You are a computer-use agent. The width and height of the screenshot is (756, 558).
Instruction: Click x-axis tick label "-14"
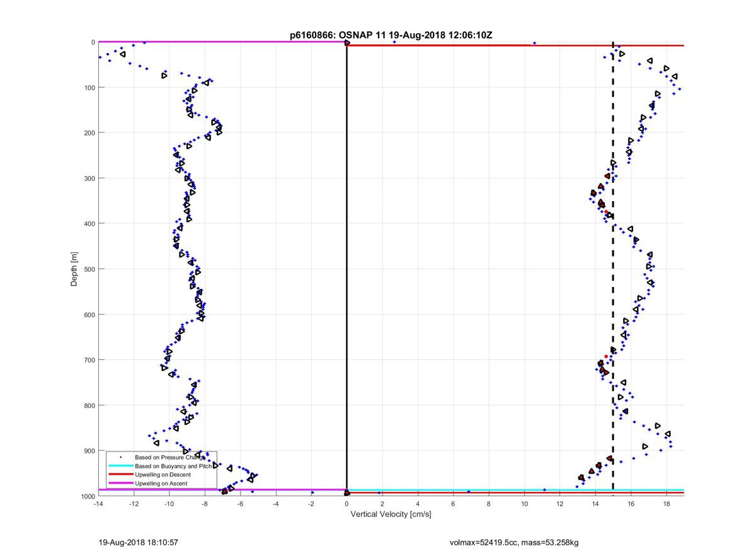pos(98,504)
